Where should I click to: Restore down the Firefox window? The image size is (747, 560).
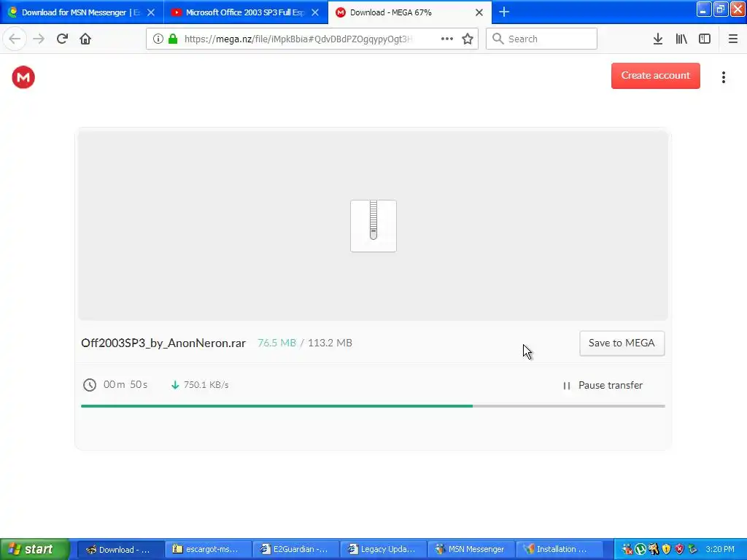tap(721, 9)
